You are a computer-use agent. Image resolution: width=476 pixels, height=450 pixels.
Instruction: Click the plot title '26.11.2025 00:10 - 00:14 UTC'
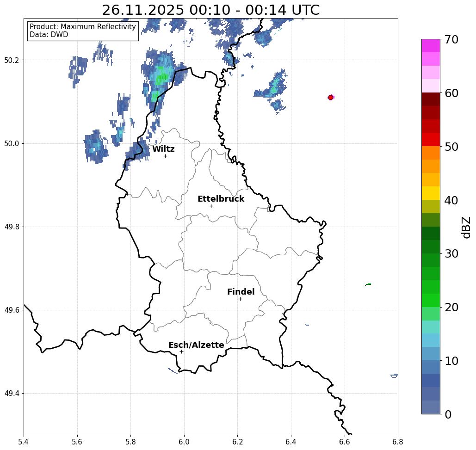pyautogui.click(x=210, y=10)
